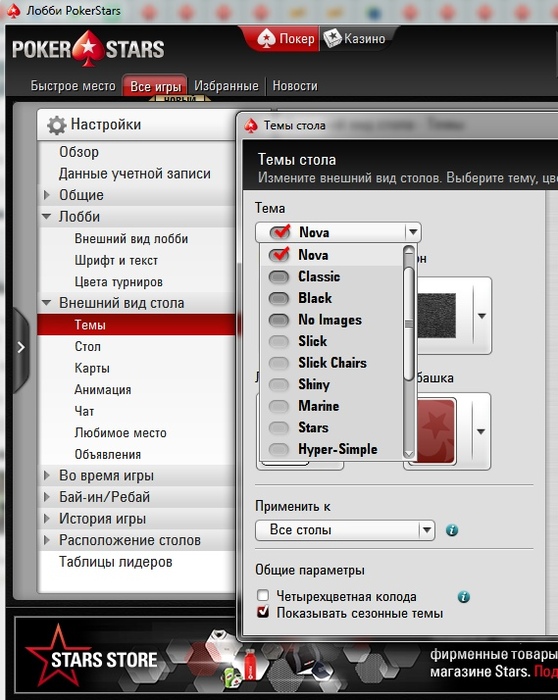
Task: Open the background texture dropdown arrow
Action: 482,316
